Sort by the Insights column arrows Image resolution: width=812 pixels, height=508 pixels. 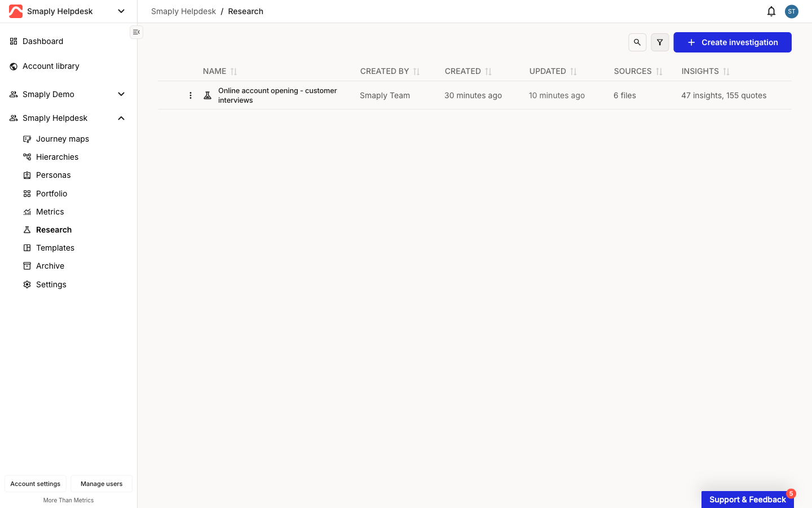(726, 72)
